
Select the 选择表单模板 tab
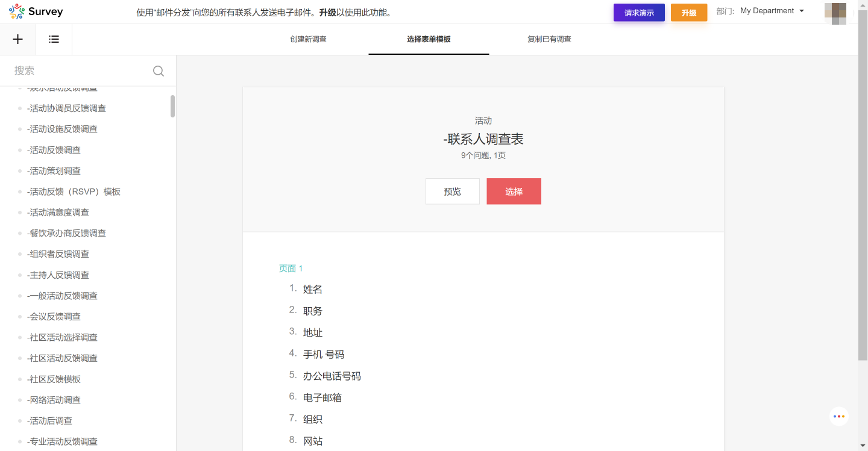[429, 39]
